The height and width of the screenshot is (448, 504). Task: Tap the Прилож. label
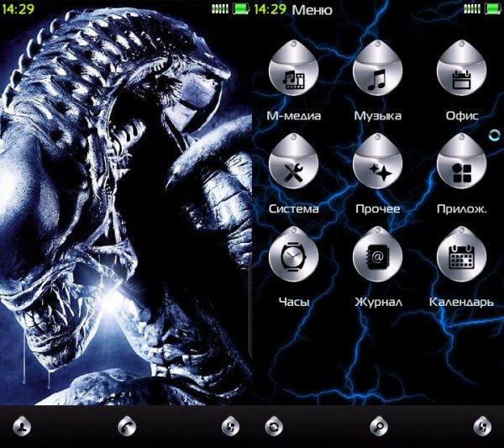(461, 209)
